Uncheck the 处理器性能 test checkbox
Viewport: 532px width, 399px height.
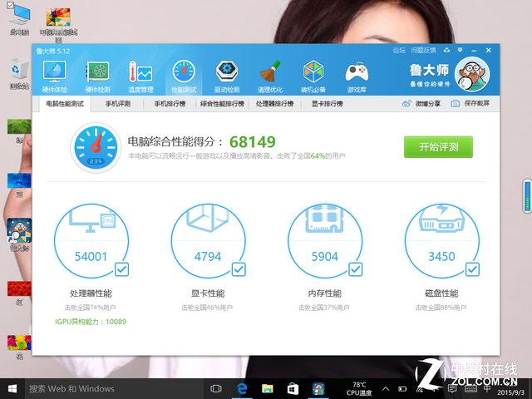pos(122,269)
